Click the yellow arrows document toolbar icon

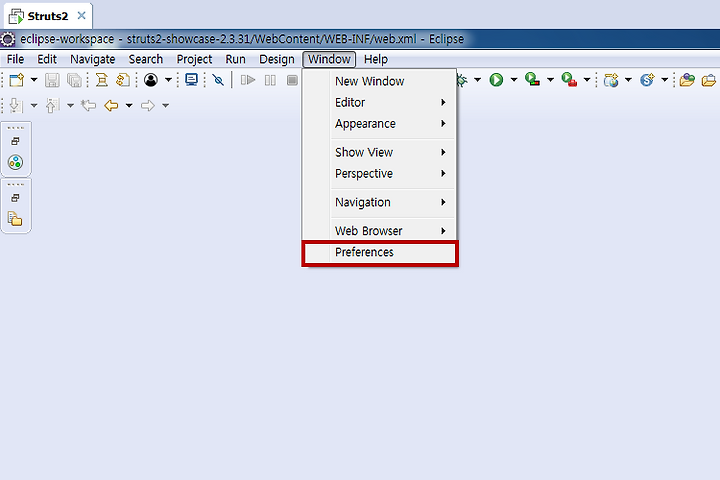[x=123, y=80]
